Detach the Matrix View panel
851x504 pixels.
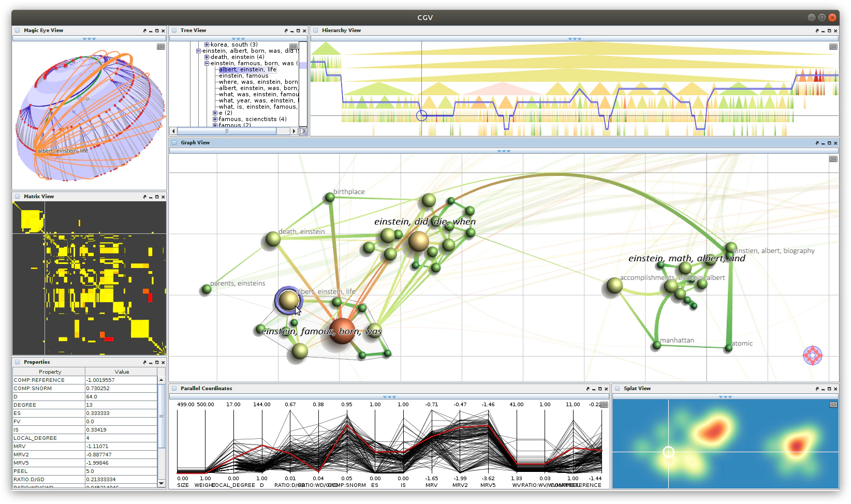145,197
